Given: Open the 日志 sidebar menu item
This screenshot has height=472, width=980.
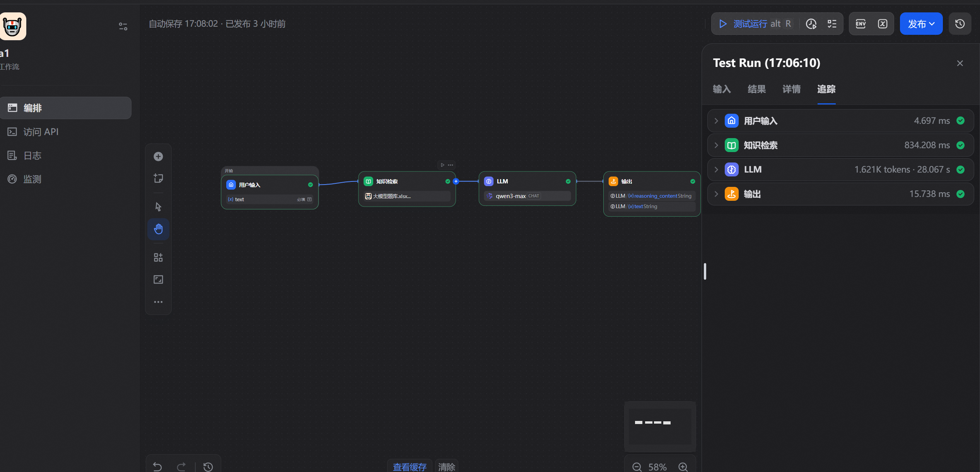Looking at the screenshot, I should point(32,156).
